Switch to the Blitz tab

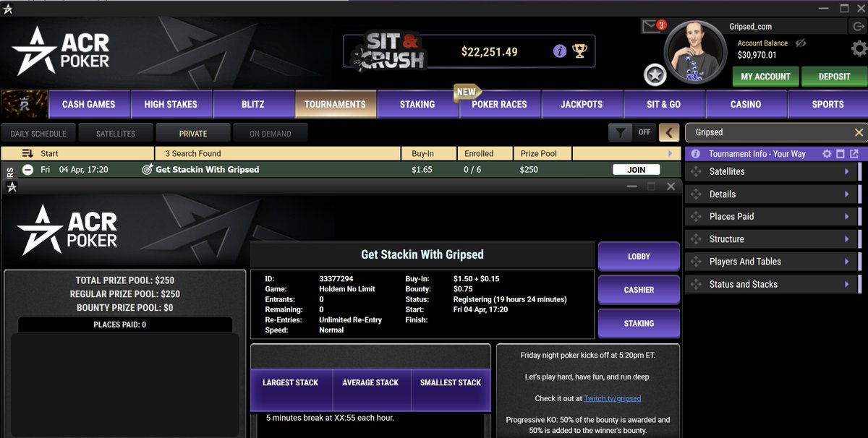tap(252, 104)
